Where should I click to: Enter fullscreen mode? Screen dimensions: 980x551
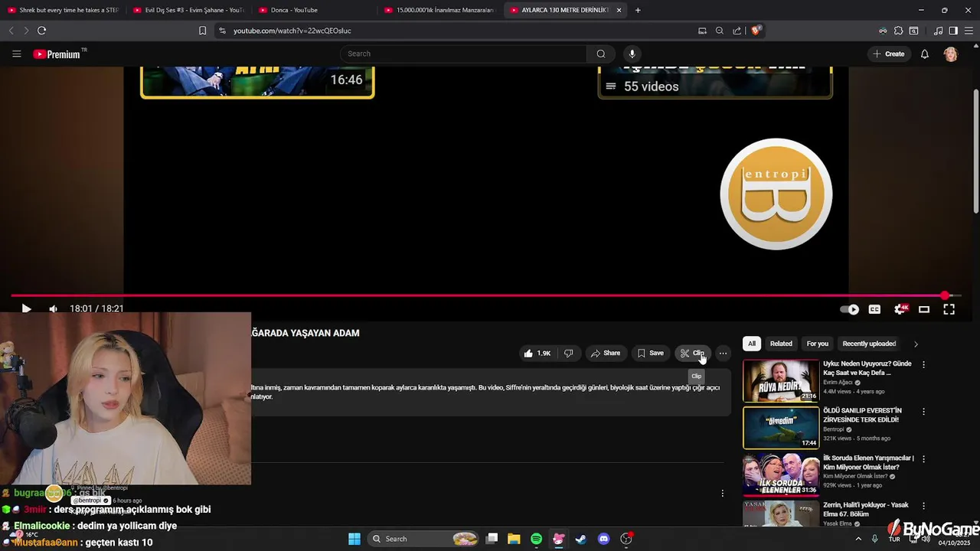(949, 309)
